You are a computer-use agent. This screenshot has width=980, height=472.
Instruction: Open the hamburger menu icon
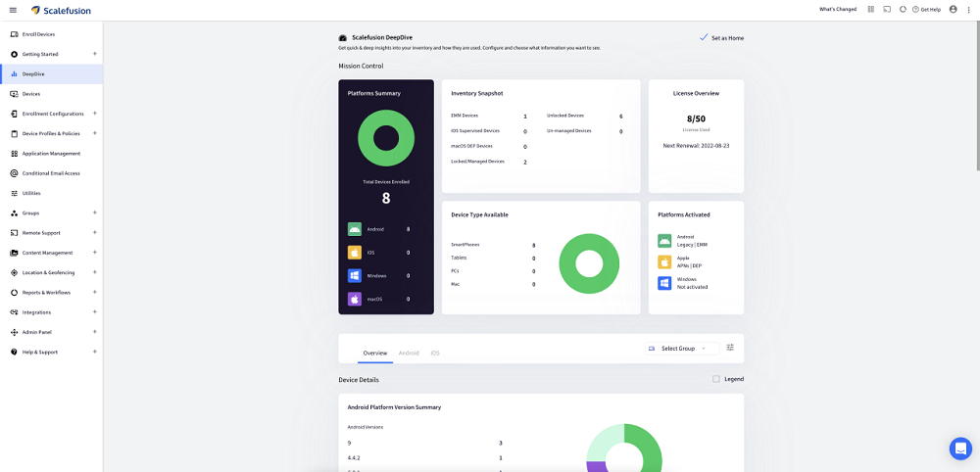click(13, 10)
